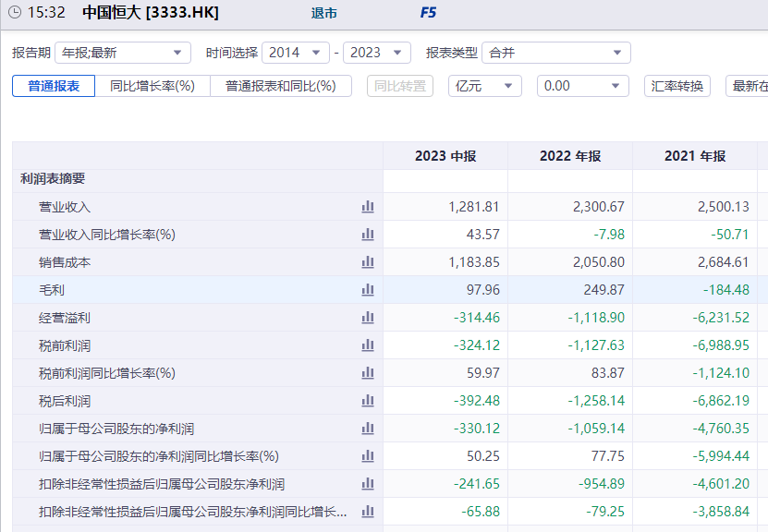The width and height of the screenshot is (768, 532).
Task: Open decimal format dropdown showing 0.00
Action: click(583, 86)
